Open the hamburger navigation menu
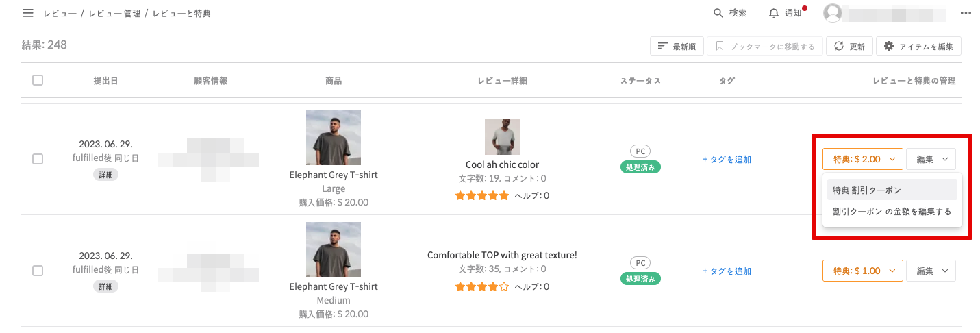Image resolution: width=980 pixels, height=333 pixels. [x=28, y=13]
